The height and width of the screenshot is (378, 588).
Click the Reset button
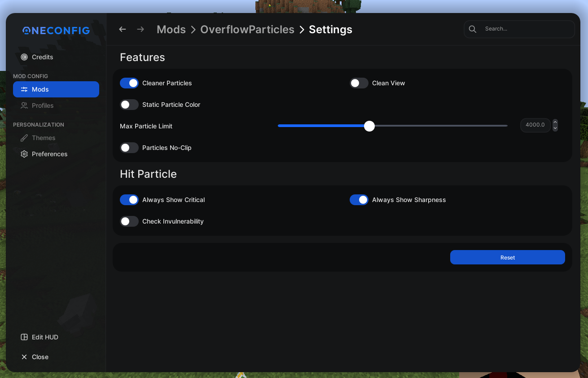pyautogui.click(x=508, y=257)
